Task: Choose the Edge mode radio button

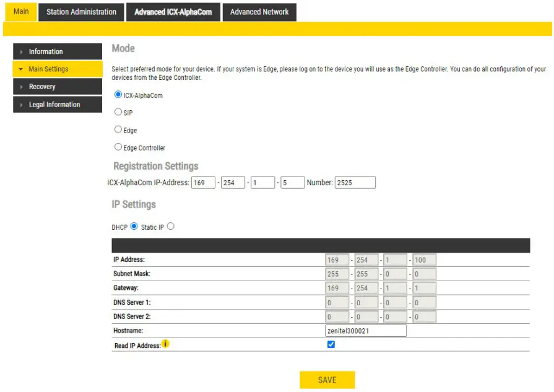Action: click(x=118, y=129)
